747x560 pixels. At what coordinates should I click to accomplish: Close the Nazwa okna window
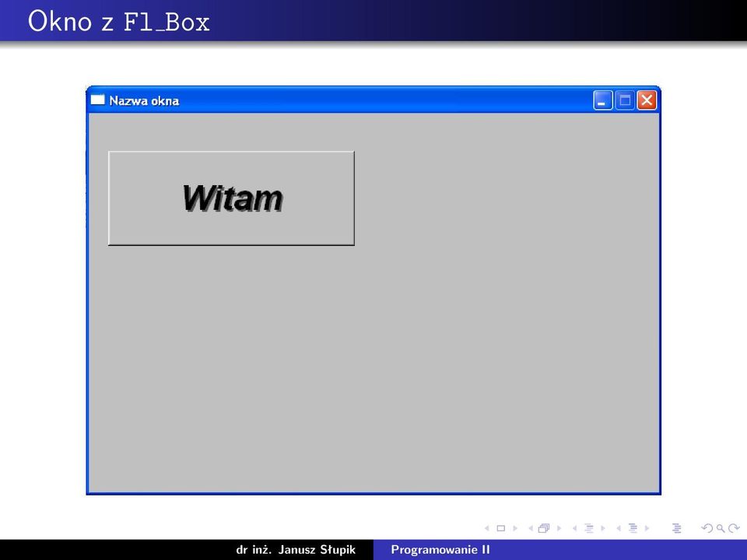[x=647, y=100]
